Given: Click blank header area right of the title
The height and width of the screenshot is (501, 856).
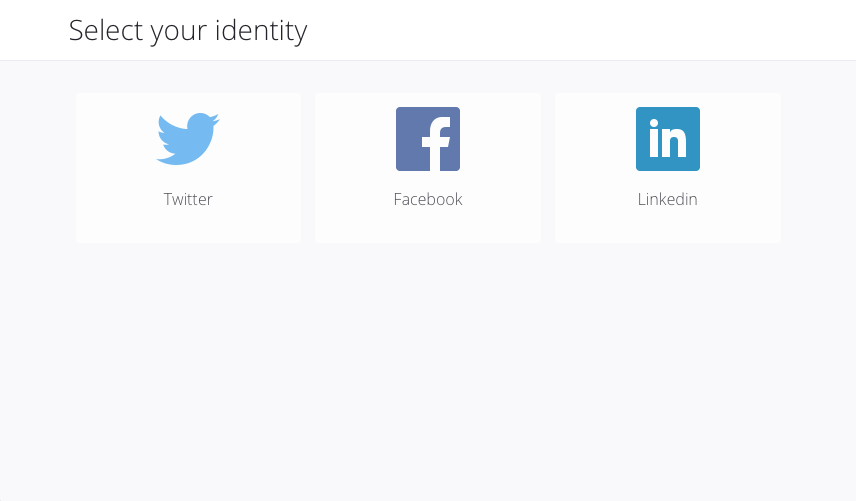Looking at the screenshot, I should pyautogui.click(x=600, y=31).
